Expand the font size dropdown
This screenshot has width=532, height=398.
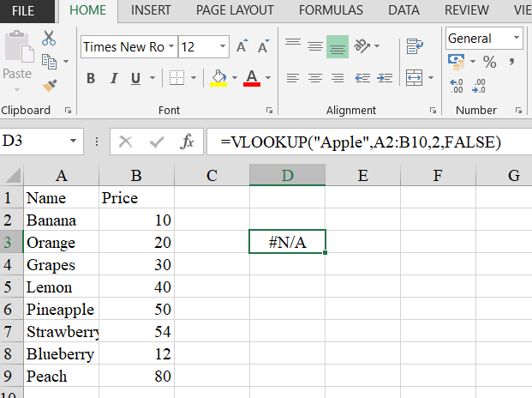click(224, 47)
